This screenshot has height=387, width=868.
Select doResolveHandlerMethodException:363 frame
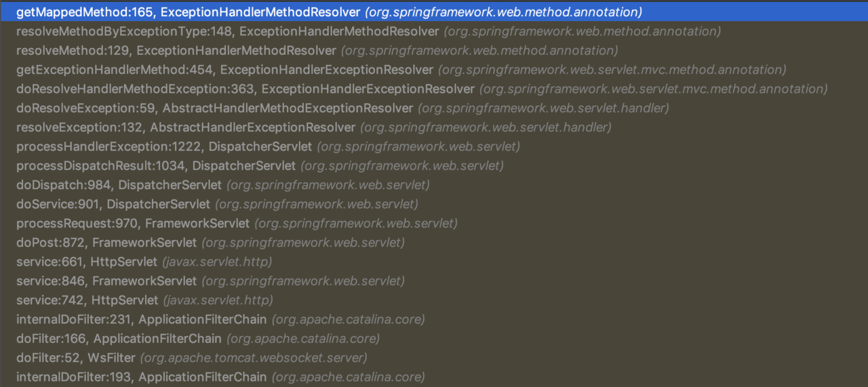tap(434, 89)
